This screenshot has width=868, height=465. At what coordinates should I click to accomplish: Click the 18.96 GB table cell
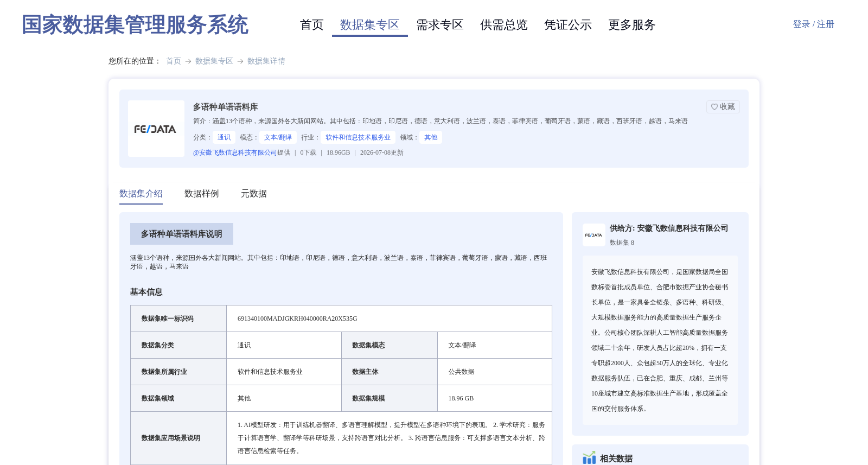point(495,398)
